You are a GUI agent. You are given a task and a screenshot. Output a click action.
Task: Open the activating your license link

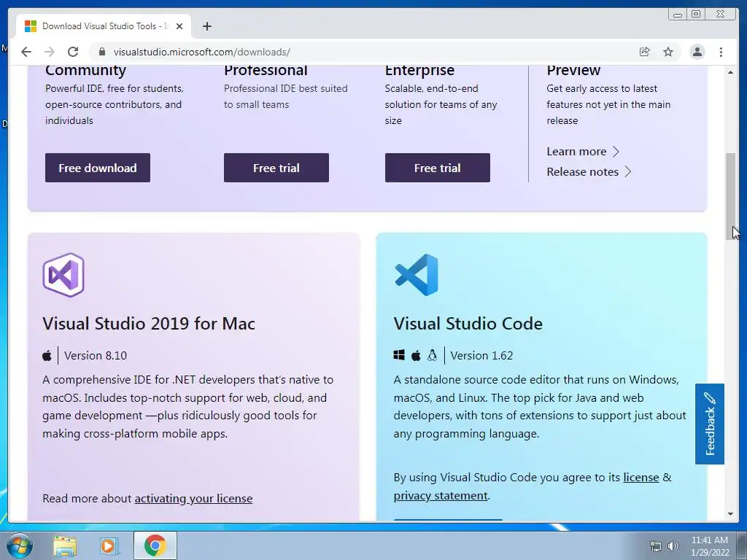(x=193, y=499)
